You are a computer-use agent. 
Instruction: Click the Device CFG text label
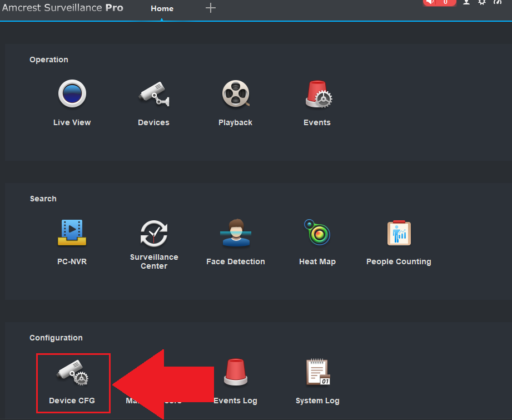point(72,401)
